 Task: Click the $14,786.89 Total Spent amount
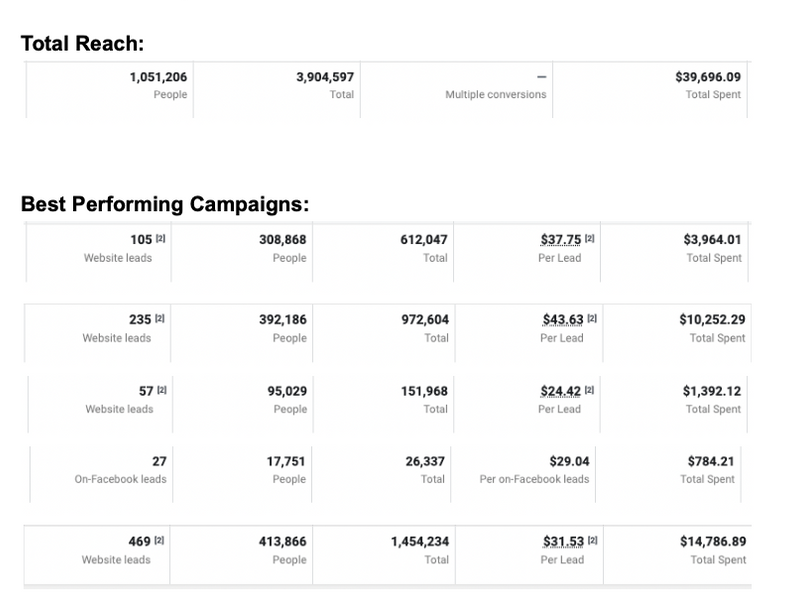[712, 542]
